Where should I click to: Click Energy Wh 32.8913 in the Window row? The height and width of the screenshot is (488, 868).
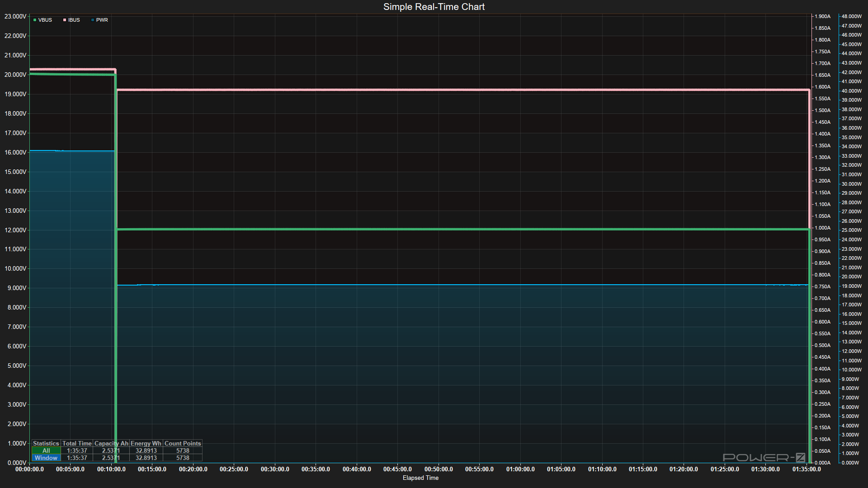click(146, 458)
